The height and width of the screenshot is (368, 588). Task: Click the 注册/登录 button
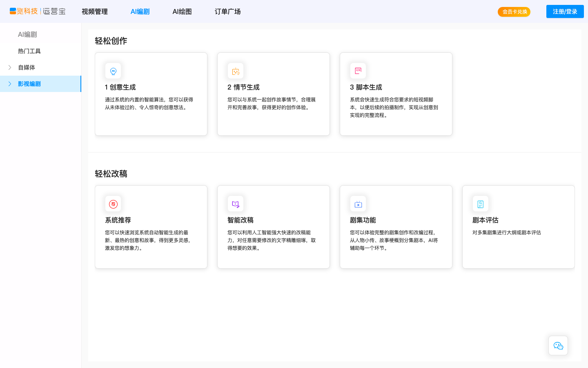[x=565, y=11]
